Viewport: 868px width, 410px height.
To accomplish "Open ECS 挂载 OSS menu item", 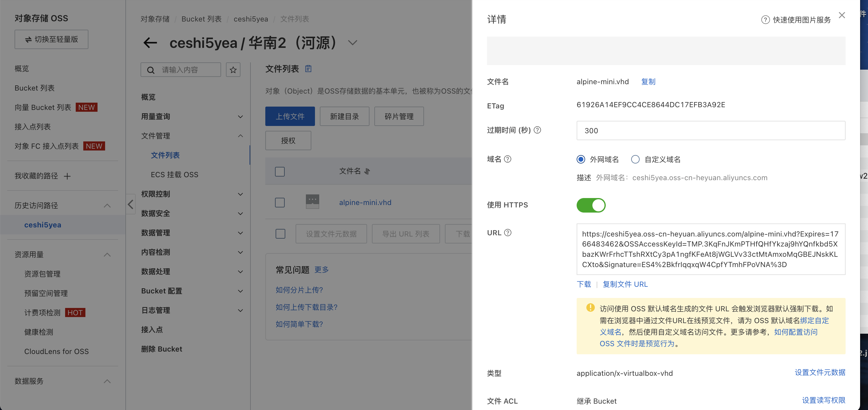I will 174,174.
